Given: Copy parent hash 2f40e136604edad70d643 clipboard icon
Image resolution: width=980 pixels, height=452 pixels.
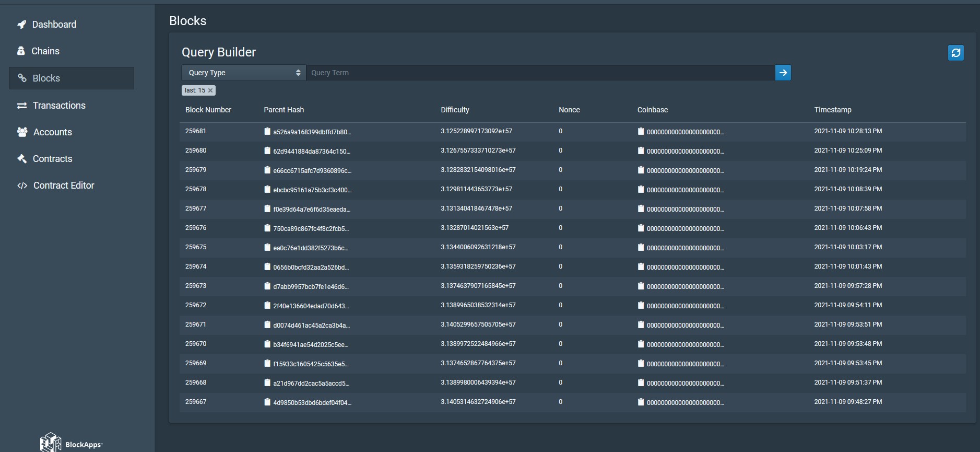Looking at the screenshot, I should click(267, 305).
